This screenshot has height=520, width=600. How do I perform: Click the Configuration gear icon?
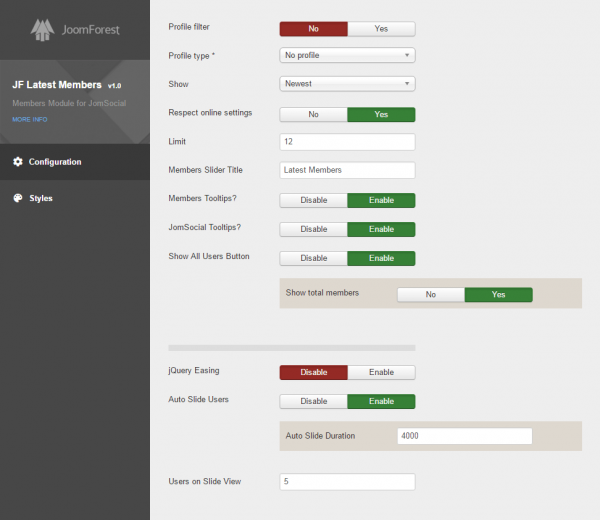pyautogui.click(x=18, y=162)
